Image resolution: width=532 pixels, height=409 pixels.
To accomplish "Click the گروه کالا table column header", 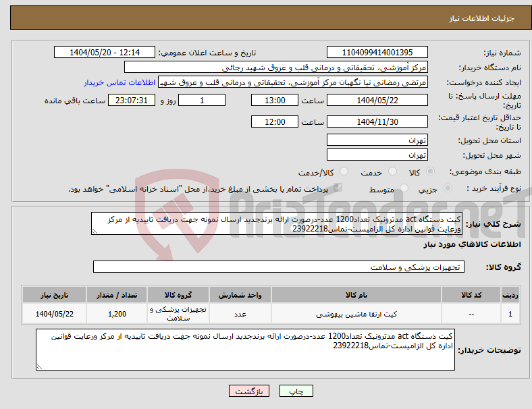I will pyautogui.click(x=178, y=295).
